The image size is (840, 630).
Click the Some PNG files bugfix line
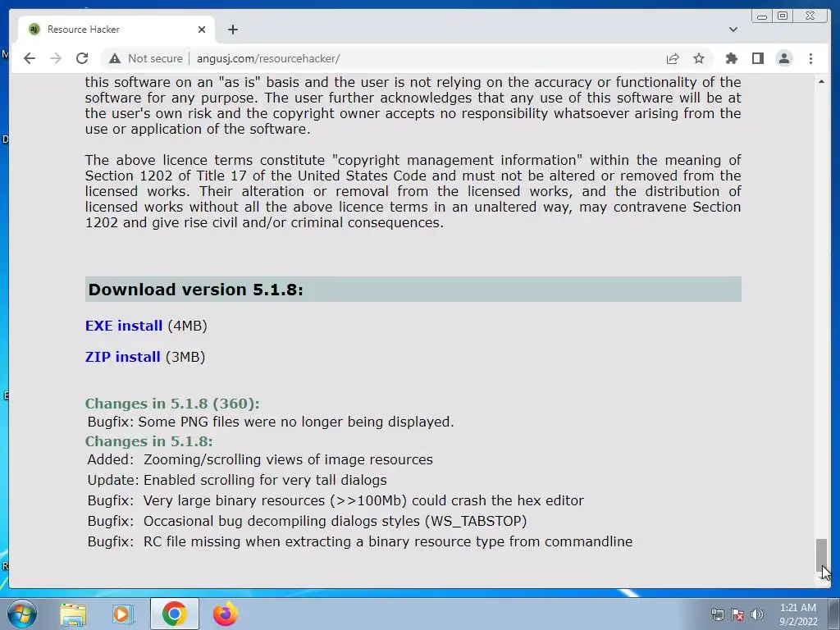271,422
